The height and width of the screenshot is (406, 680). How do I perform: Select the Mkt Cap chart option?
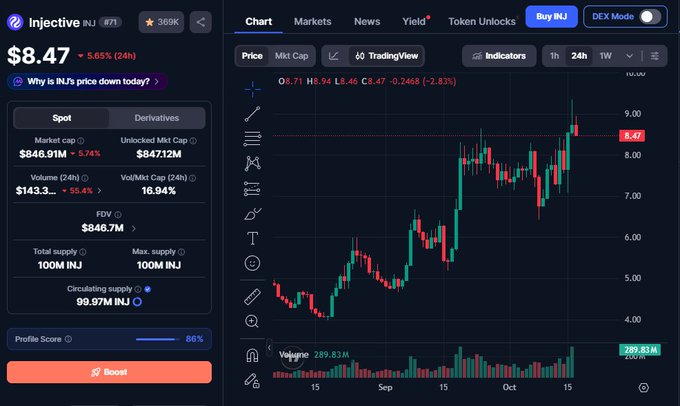(291, 56)
